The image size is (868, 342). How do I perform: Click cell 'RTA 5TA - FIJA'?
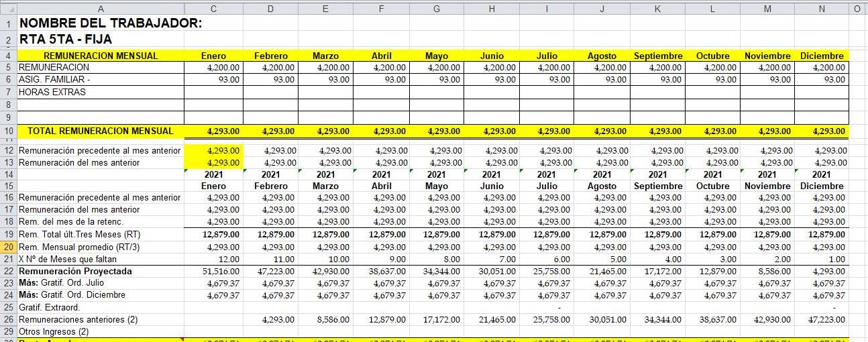coord(66,40)
